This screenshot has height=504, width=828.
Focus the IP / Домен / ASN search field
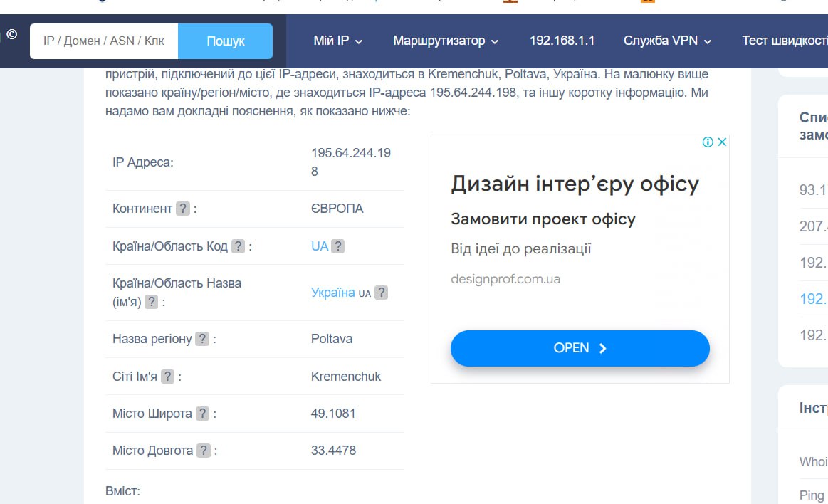104,41
